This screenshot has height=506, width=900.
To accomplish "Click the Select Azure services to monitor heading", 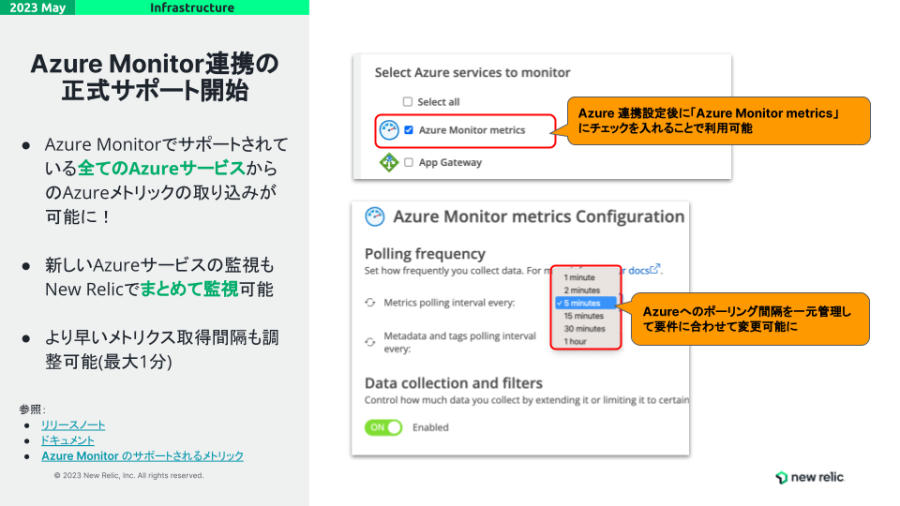I will 472,73.
